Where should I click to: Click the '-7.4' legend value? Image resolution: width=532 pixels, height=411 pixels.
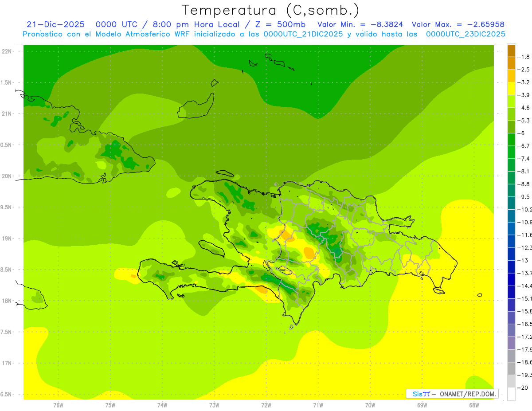(524, 159)
